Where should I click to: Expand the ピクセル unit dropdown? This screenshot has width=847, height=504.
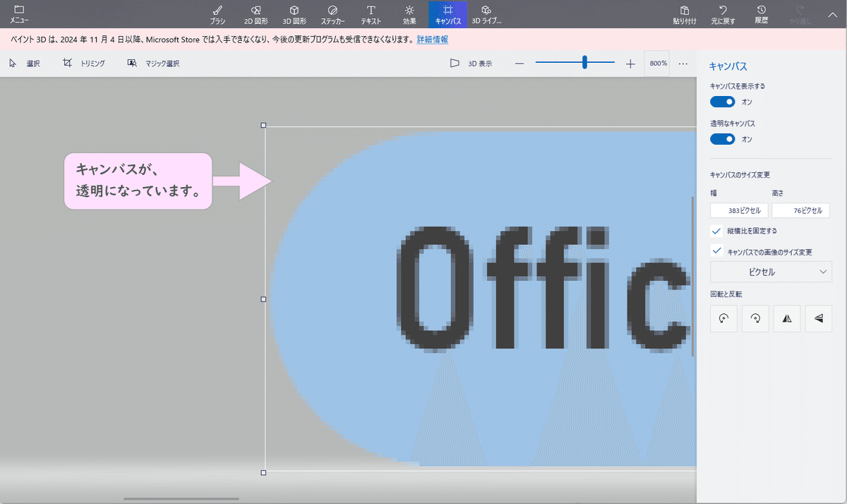(771, 272)
